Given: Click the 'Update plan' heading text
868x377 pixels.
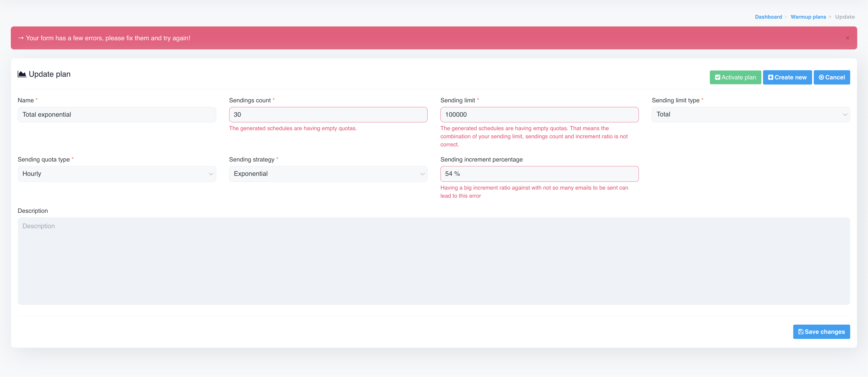Looking at the screenshot, I should pyautogui.click(x=50, y=74).
